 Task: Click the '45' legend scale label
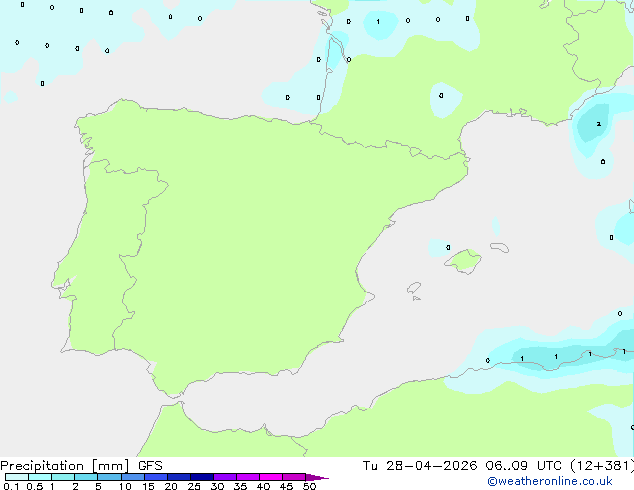[x=286, y=486]
